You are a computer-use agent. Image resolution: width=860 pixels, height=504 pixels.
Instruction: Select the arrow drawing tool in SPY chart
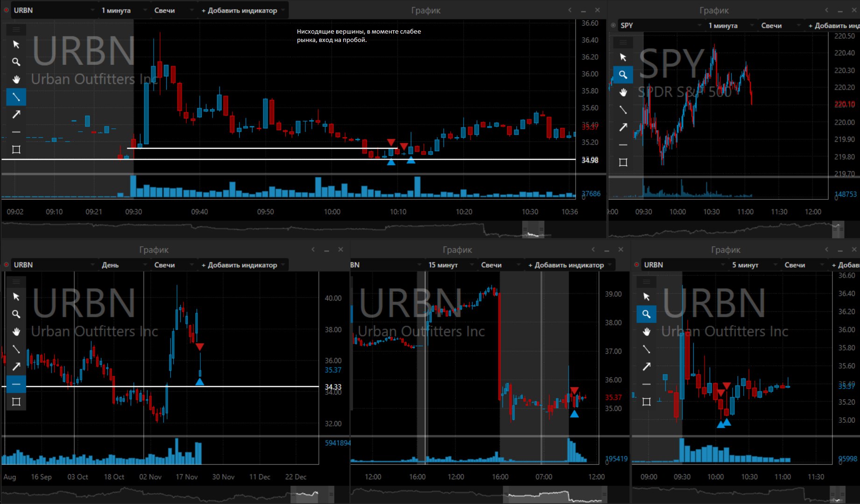[x=623, y=127]
